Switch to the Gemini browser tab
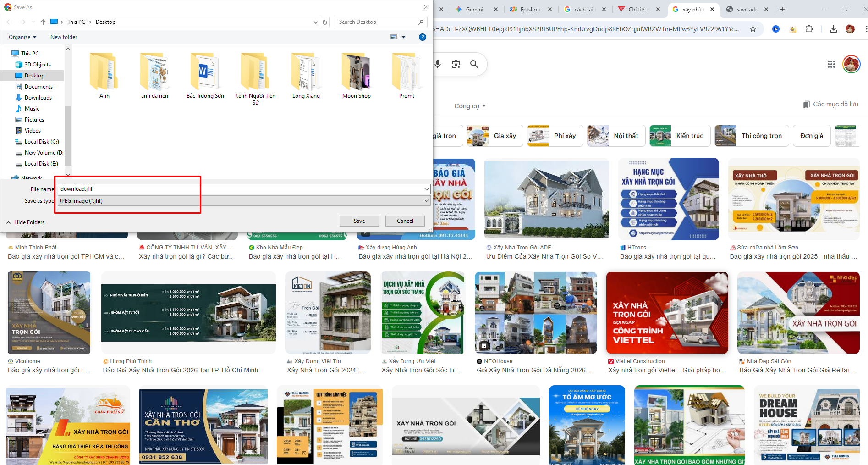Image resolution: width=868 pixels, height=465 pixels. 474,9
